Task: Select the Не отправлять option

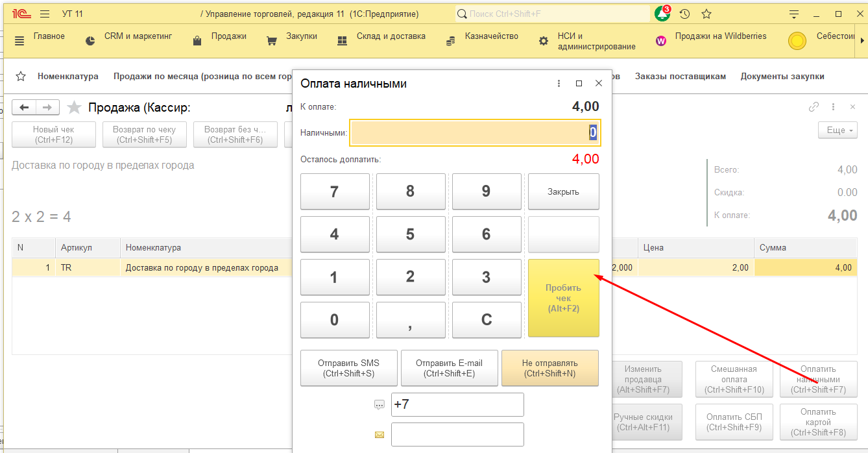Action: [x=549, y=368]
